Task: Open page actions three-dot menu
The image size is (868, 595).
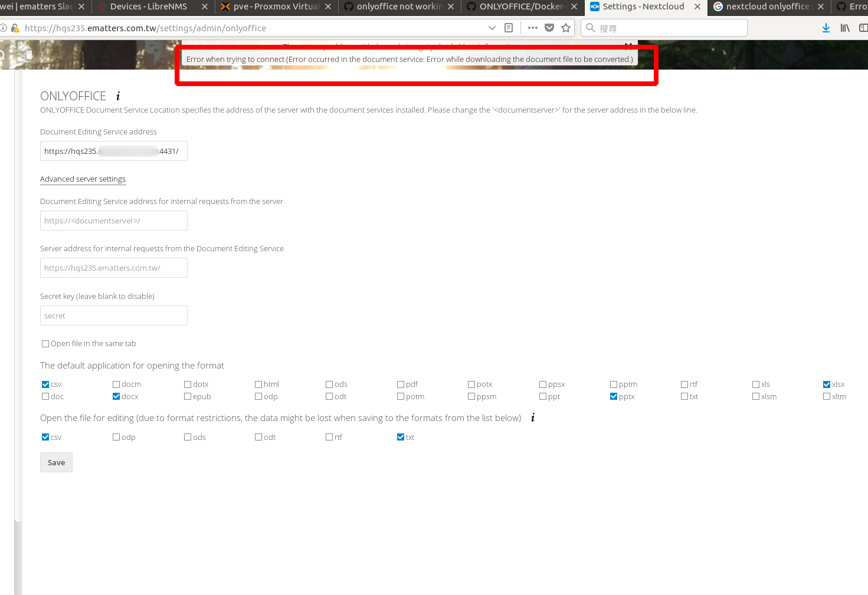Action: coord(533,28)
